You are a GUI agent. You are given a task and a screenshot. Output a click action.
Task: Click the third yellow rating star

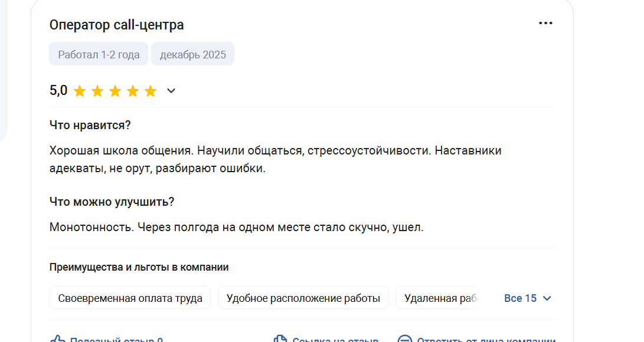115,91
